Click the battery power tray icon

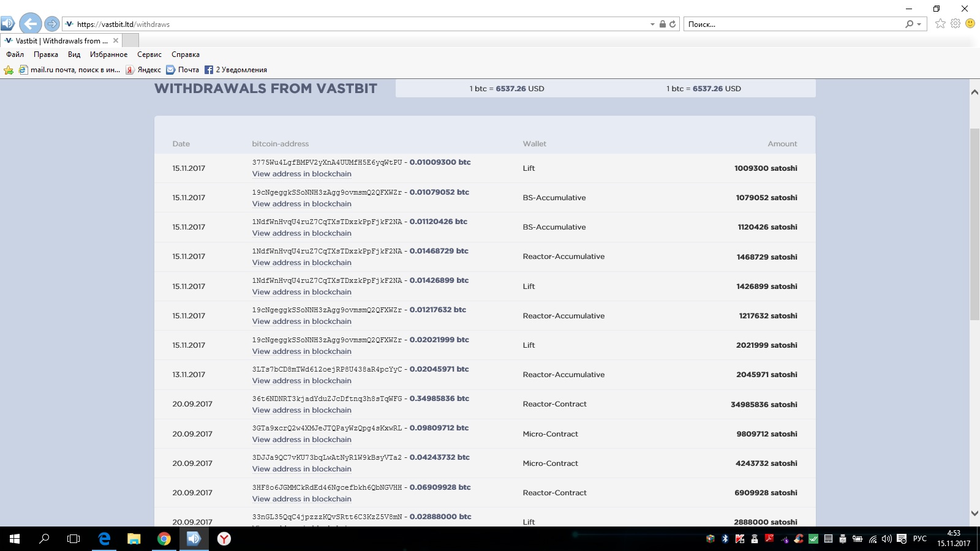coord(858,539)
